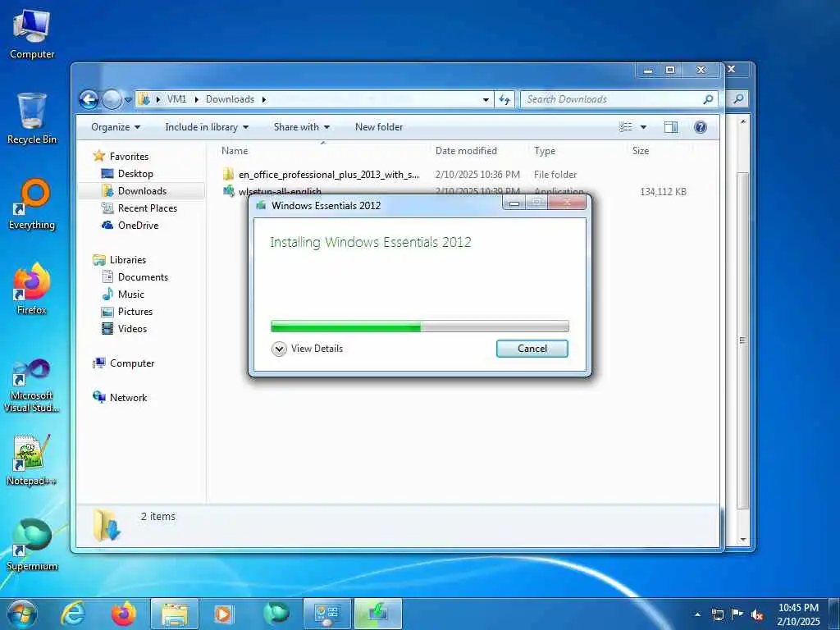
Task: Sort files by the Name column
Action: 323,151
